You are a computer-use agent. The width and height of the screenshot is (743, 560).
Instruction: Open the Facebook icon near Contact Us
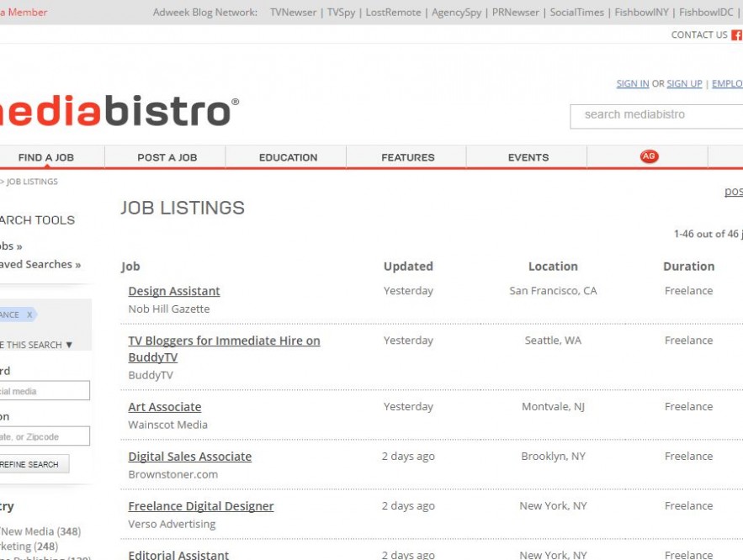(737, 35)
